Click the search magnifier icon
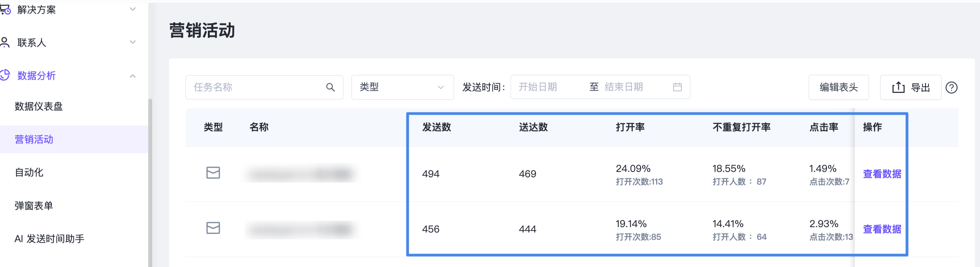980x267 pixels. coord(330,87)
